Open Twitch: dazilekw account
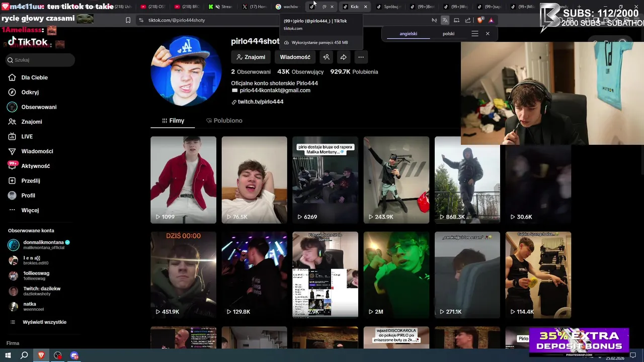 click(x=34, y=291)
